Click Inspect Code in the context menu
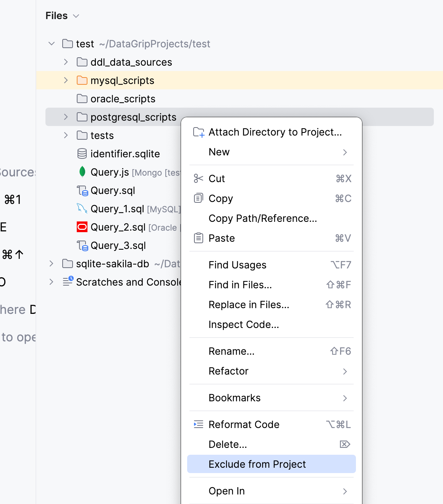Viewport: 443px width, 504px height. (244, 324)
